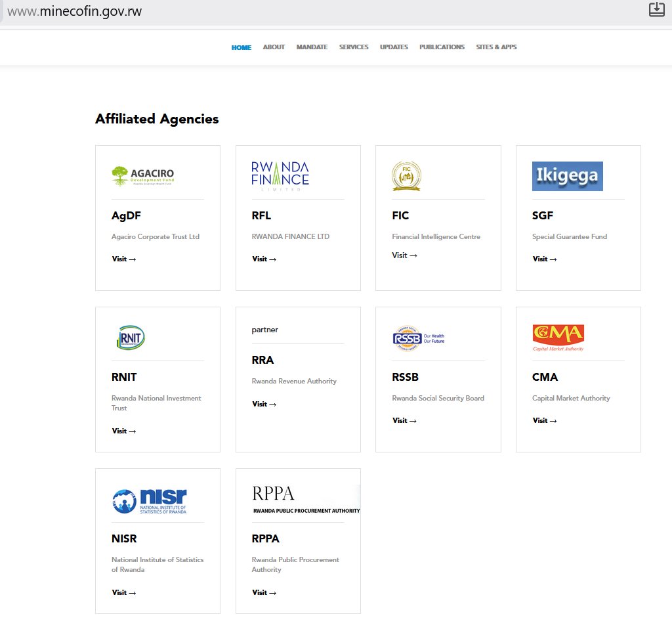This screenshot has height=635, width=672.
Task: Click 'Financial Intelligence Centre' text
Action: coord(436,236)
